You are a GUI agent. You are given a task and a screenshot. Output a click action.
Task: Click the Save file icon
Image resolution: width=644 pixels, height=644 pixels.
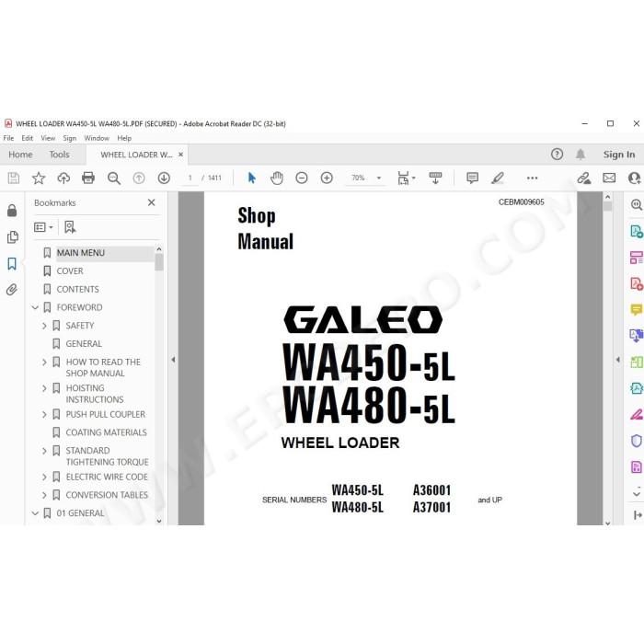tap(14, 178)
